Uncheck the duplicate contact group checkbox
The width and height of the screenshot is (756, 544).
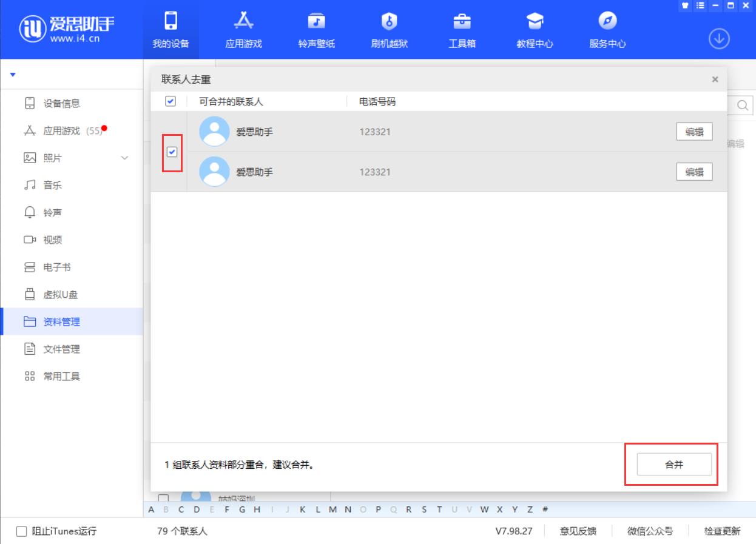[x=172, y=152]
